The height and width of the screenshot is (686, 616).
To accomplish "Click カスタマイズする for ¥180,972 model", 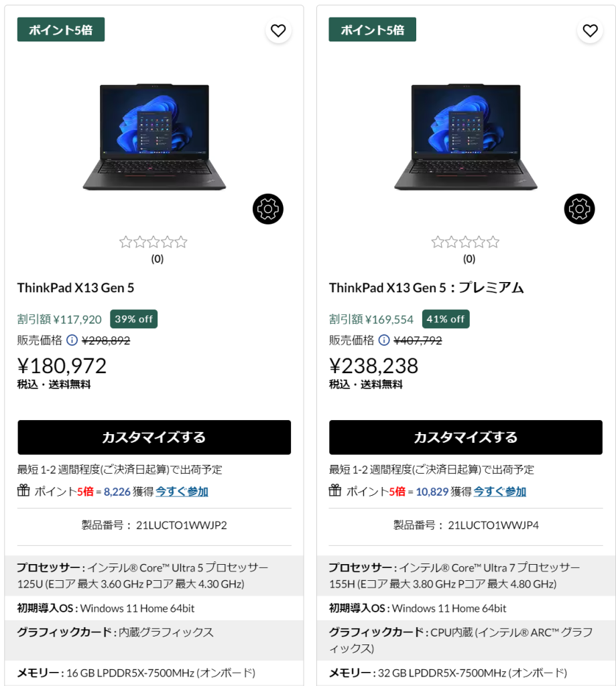I will coord(154,437).
